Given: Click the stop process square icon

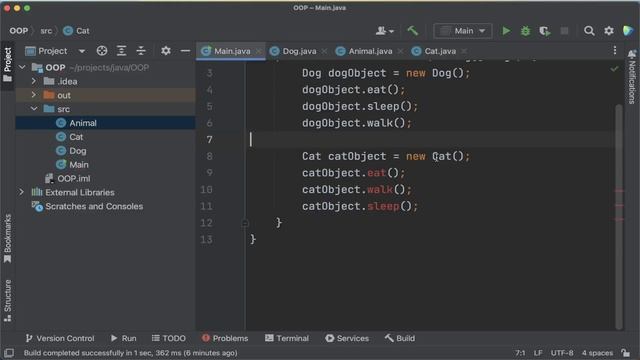Looking at the screenshot, I should [x=564, y=31].
